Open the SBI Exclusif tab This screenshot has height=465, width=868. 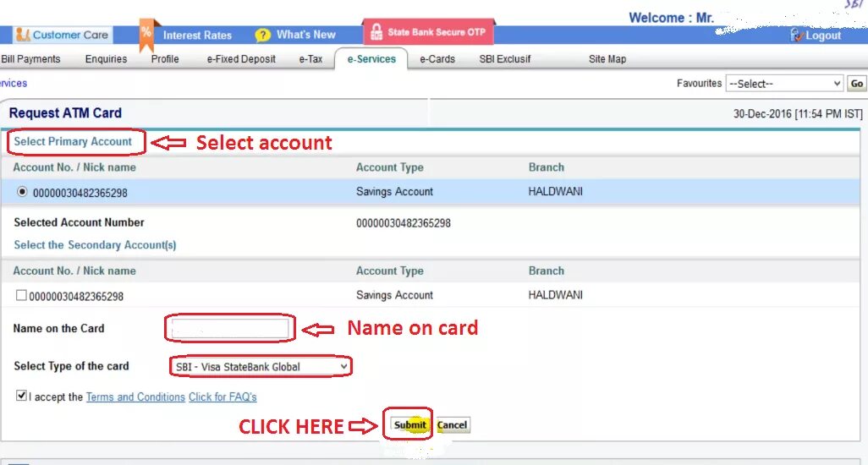click(505, 59)
